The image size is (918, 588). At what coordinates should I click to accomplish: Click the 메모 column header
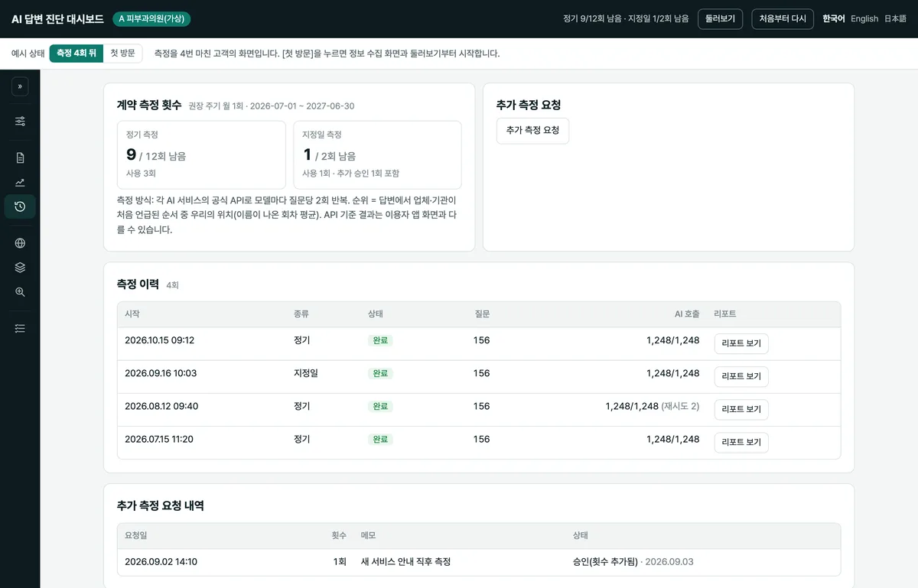pos(369,536)
